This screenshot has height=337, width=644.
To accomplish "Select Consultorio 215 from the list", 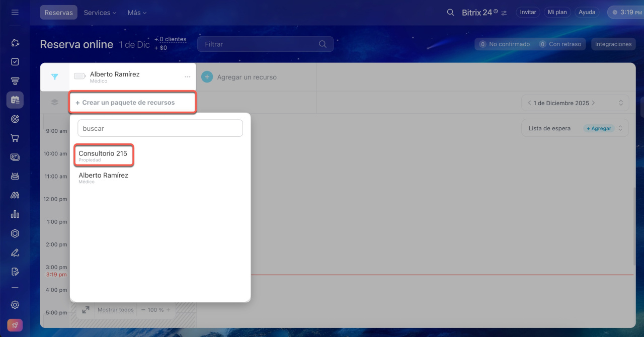I will tap(103, 155).
